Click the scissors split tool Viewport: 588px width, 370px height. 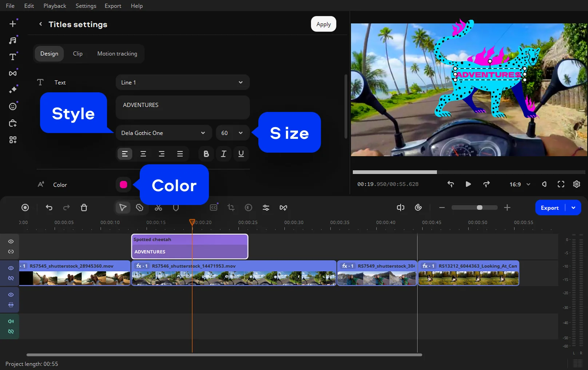click(x=158, y=208)
